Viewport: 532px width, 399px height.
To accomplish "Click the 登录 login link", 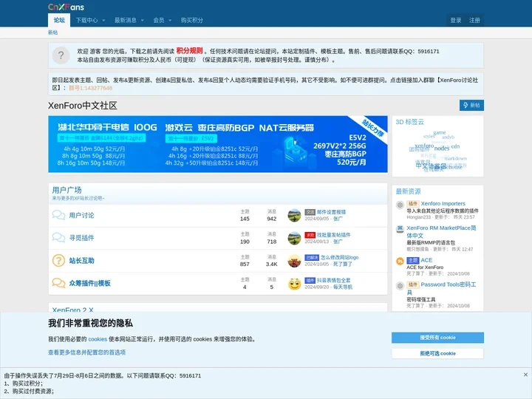I will tap(456, 21).
